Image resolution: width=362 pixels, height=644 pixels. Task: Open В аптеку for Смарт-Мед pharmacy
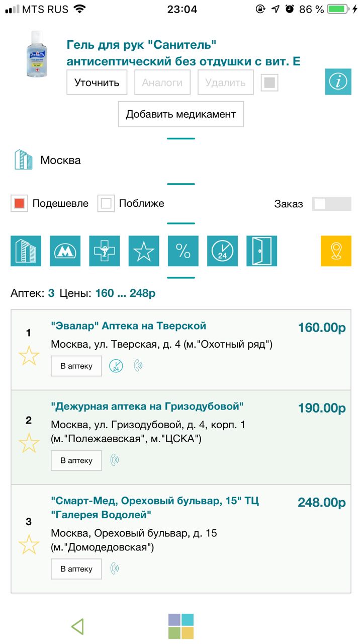click(76, 569)
